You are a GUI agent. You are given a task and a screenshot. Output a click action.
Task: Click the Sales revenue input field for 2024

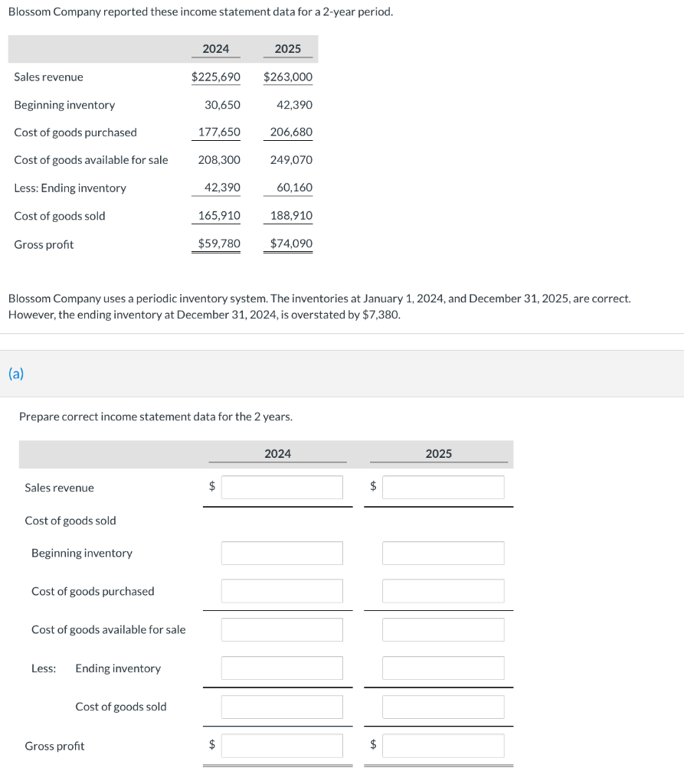click(282, 487)
